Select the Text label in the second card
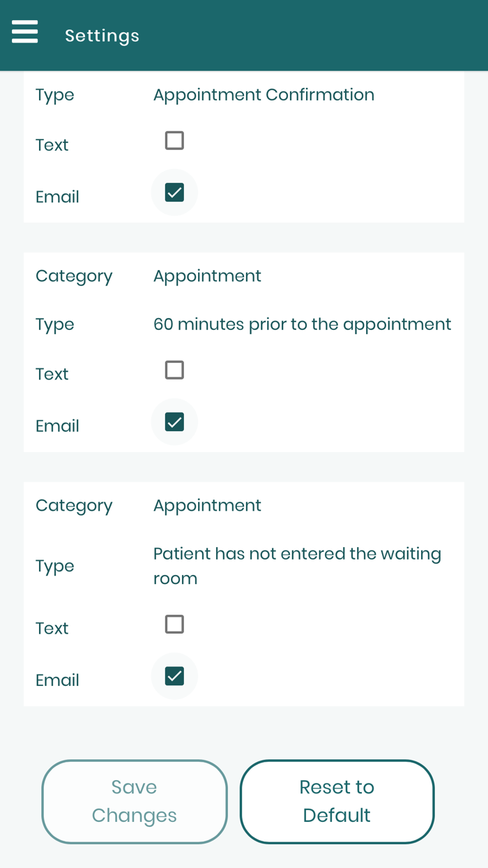 point(52,373)
